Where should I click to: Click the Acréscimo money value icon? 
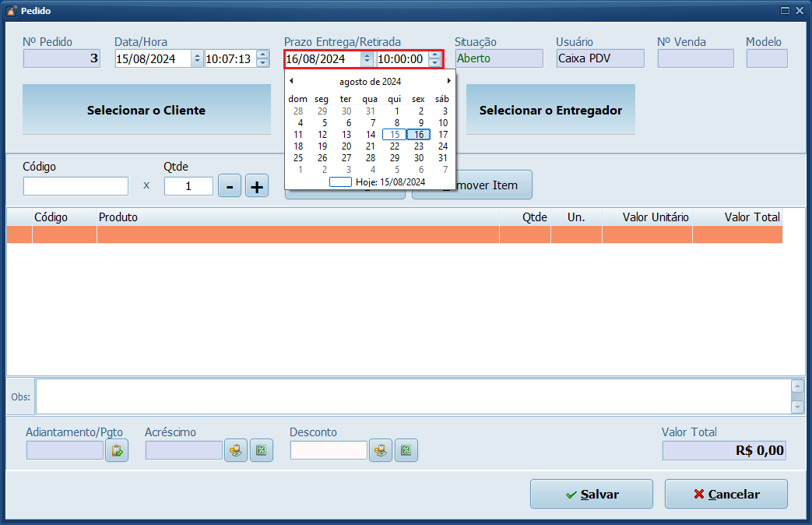(x=236, y=450)
